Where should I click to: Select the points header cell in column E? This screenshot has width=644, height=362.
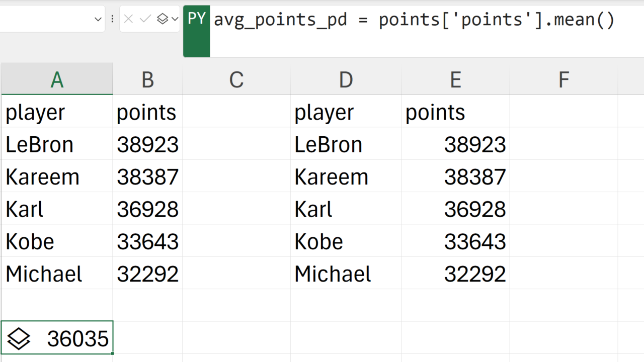click(455, 112)
